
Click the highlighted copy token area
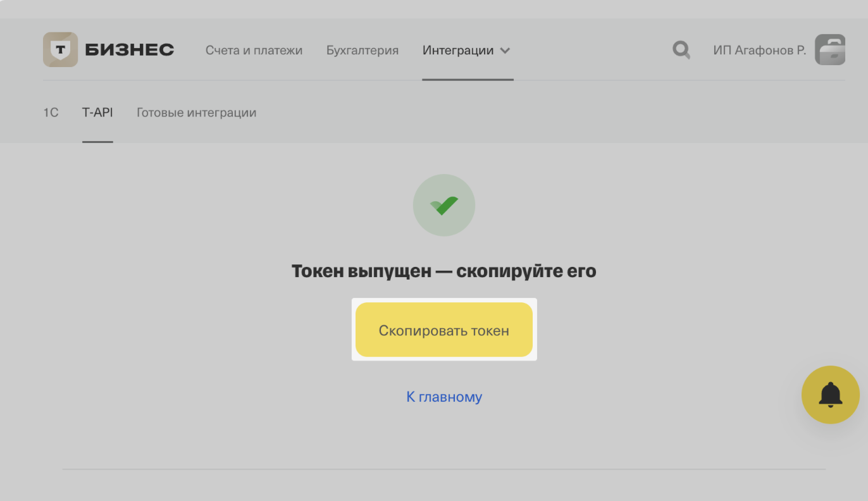pyautogui.click(x=443, y=329)
